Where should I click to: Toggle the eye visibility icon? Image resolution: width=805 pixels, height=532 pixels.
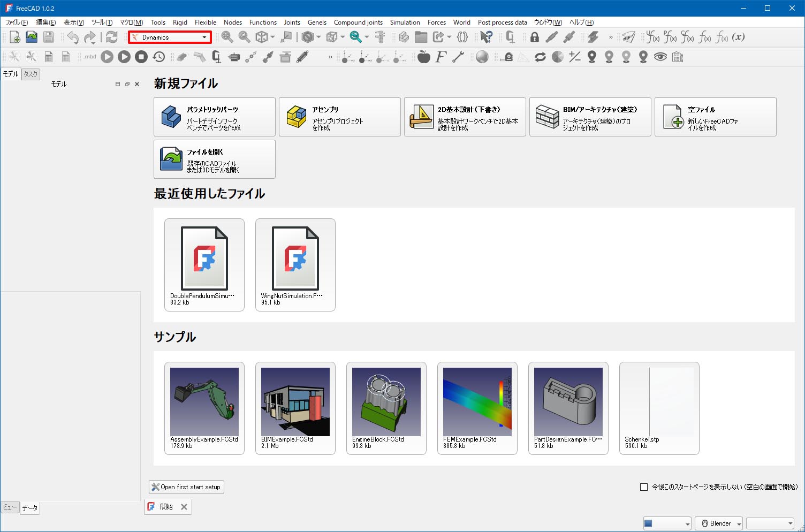point(660,57)
